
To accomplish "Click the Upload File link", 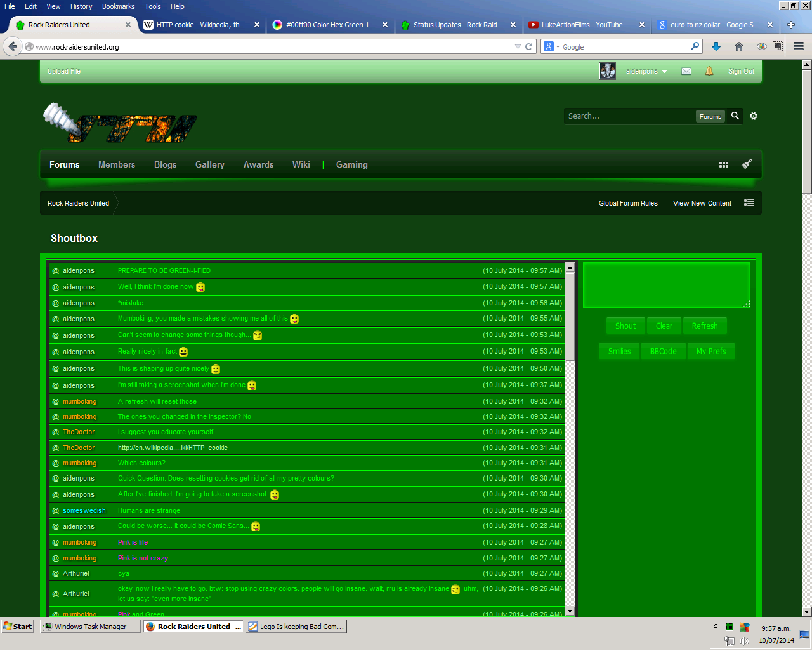I will pyautogui.click(x=64, y=72).
